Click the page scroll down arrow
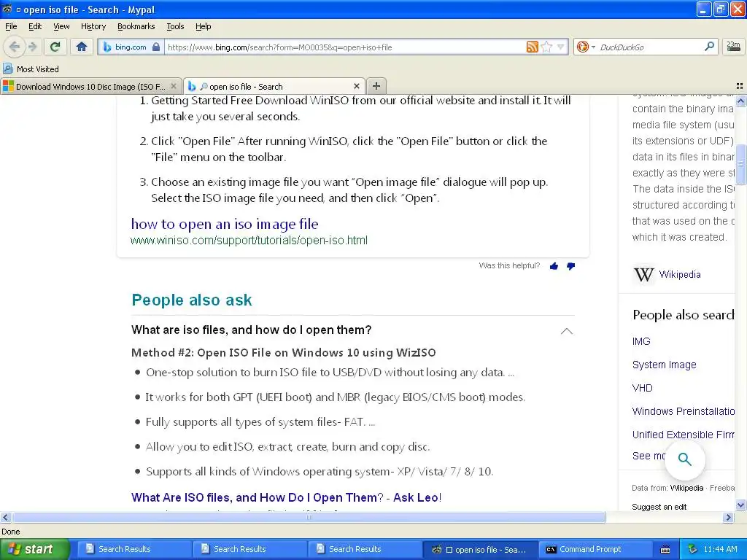The width and height of the screenshot is (747, 560). coord(740,505)
